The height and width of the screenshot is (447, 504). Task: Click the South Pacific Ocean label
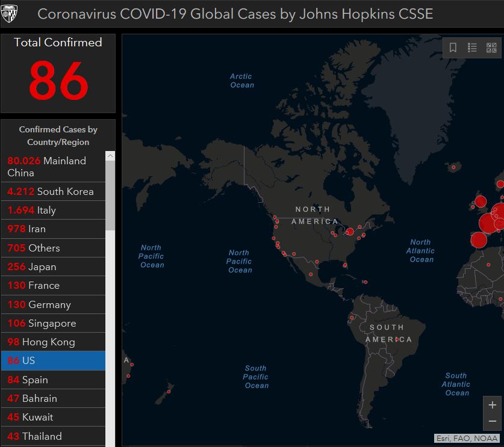[256, 377]
